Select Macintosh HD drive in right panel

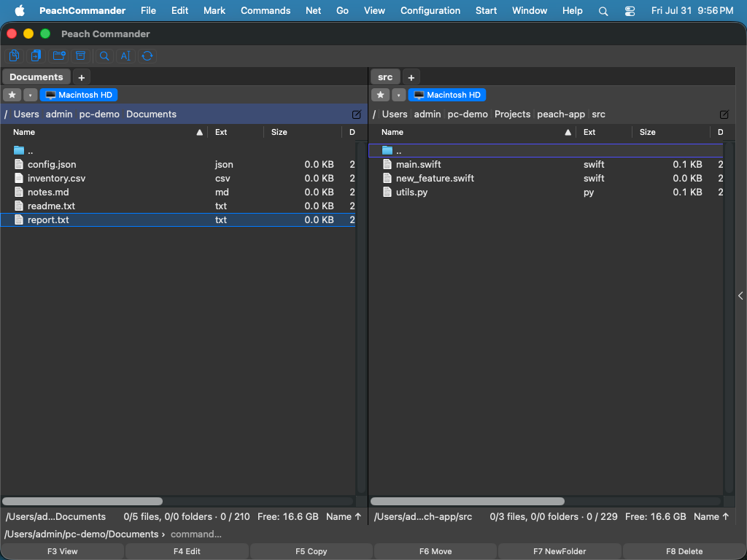[447, 95]
